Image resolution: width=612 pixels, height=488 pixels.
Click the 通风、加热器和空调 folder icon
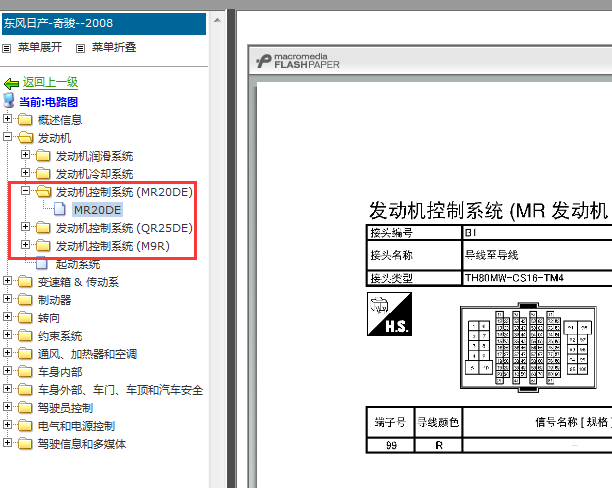click(25, 353)
